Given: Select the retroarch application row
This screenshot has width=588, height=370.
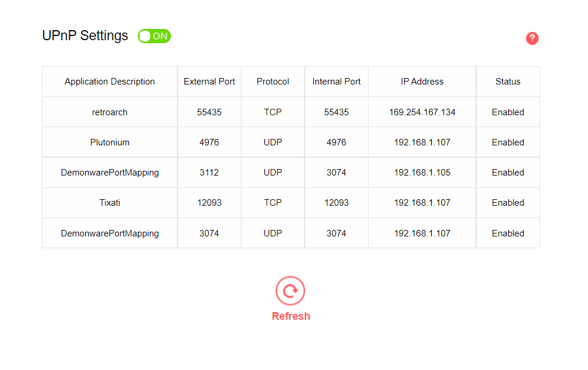Looking at the screenshot, I should pyautogui.click(x=290, y=112).
